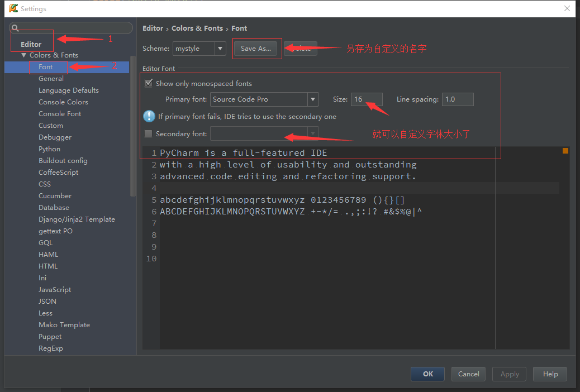This screenshot has width=580, height=392.
Task: Click the orange warning marker in preview gutter
Action: tap(565, 151)
